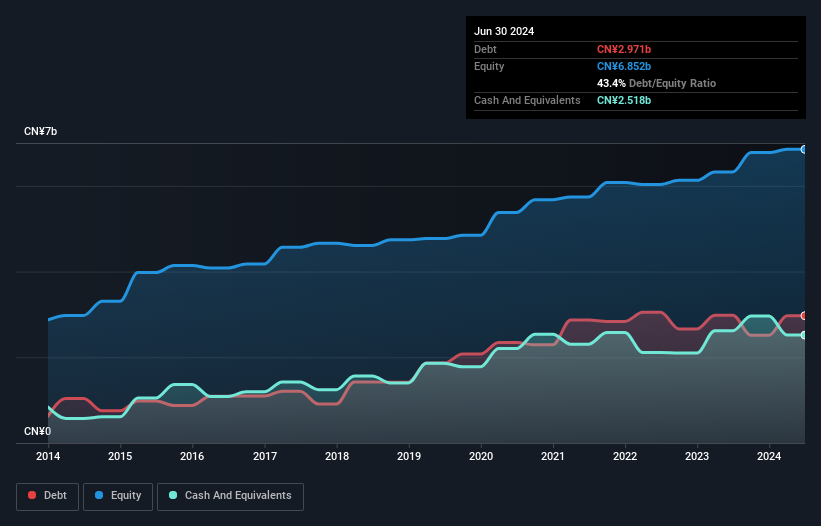Click the 2024 x-axis label

point(769,456)
